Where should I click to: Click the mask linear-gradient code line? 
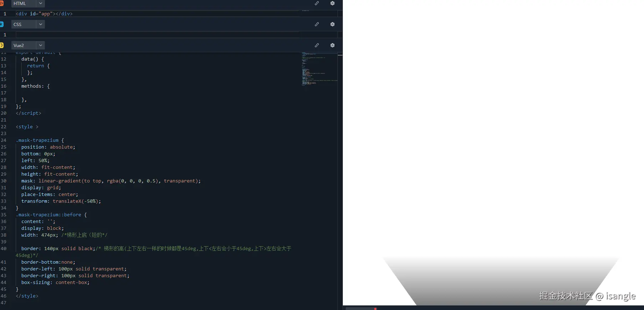pos(111,181)
